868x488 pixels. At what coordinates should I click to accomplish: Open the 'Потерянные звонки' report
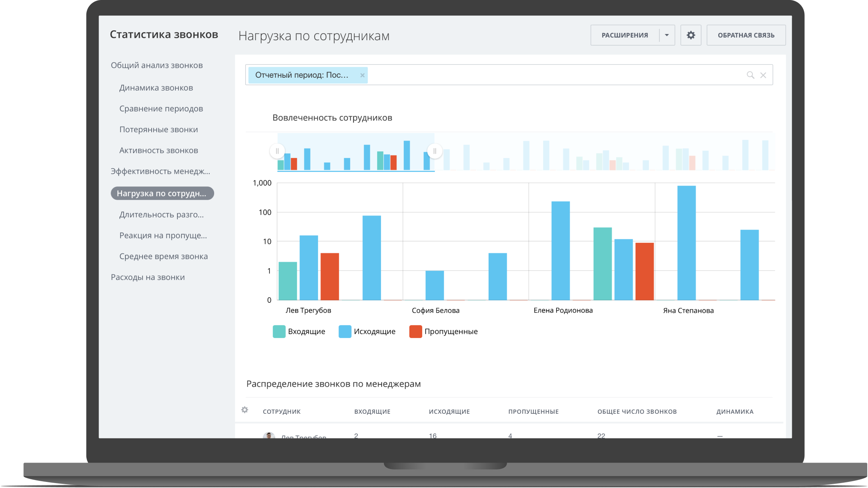[158, 130]
